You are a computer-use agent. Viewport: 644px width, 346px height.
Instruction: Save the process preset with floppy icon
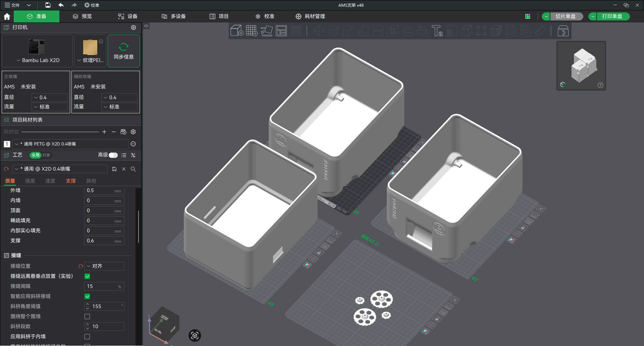(x=114, y=169)
